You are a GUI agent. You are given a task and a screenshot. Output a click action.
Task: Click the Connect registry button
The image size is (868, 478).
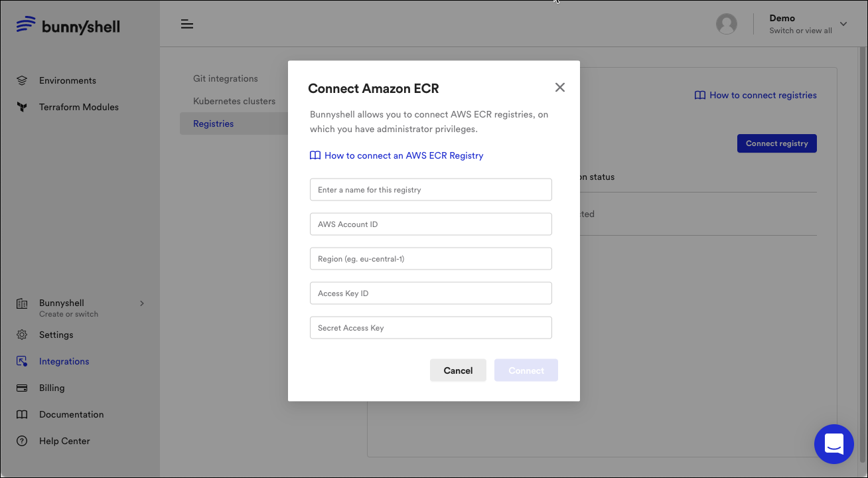point(777,143)
